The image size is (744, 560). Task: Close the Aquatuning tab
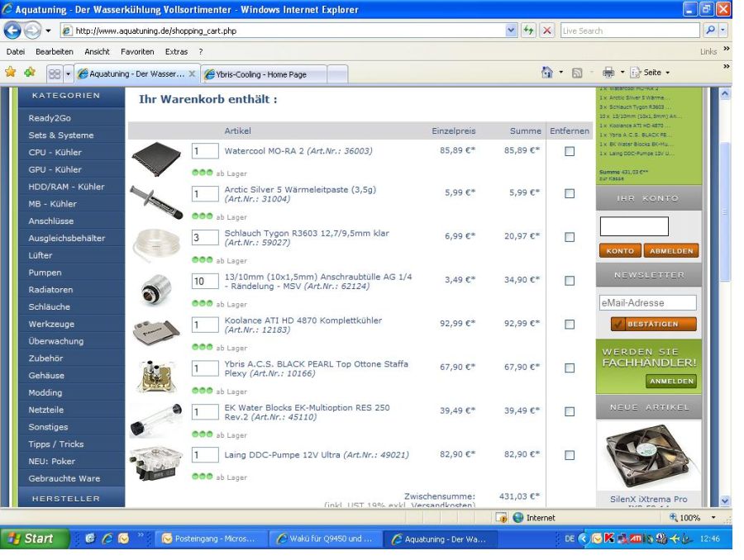click(192, 74)
